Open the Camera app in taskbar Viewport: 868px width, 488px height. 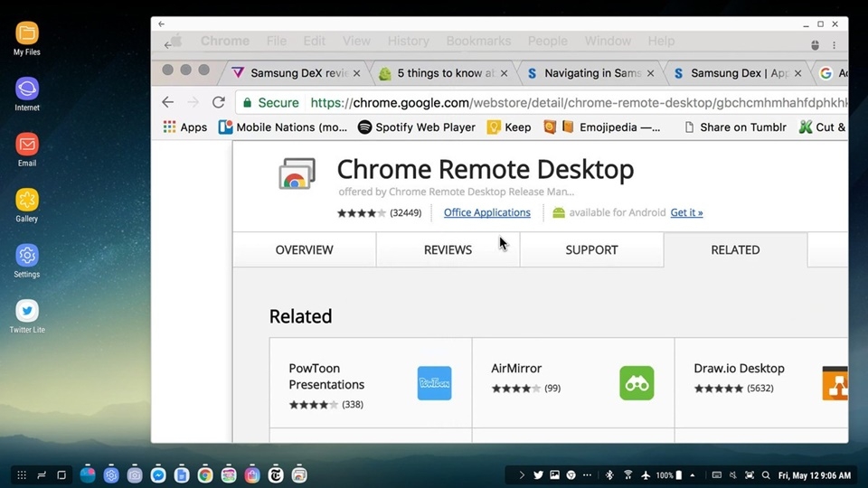pyautogui.click(x=135, y=474)
